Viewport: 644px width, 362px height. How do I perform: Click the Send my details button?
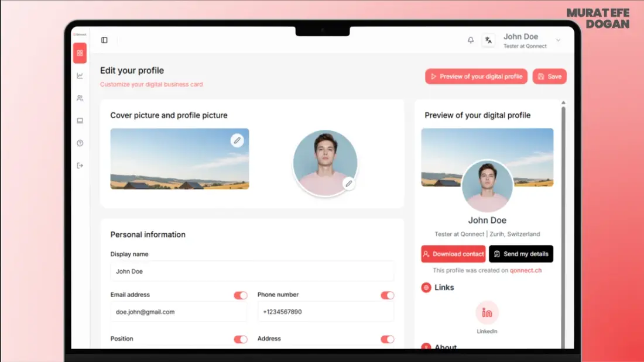[521, 254]
